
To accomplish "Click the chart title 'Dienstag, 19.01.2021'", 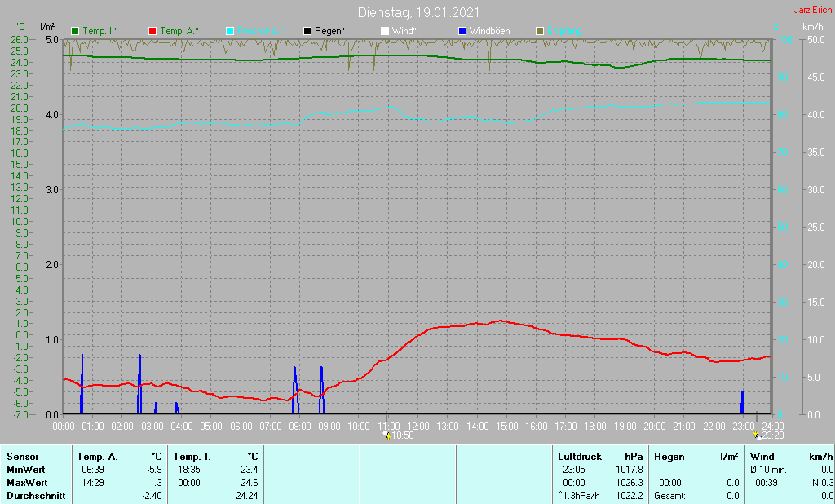I will coord(418,12).
